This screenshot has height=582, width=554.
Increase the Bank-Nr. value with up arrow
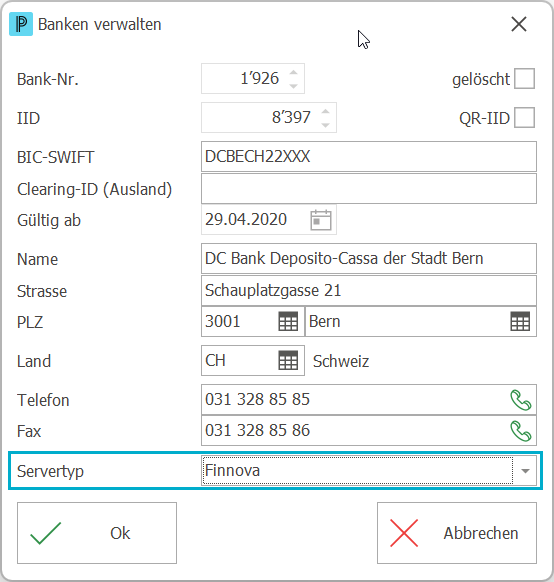pos(294,72)
